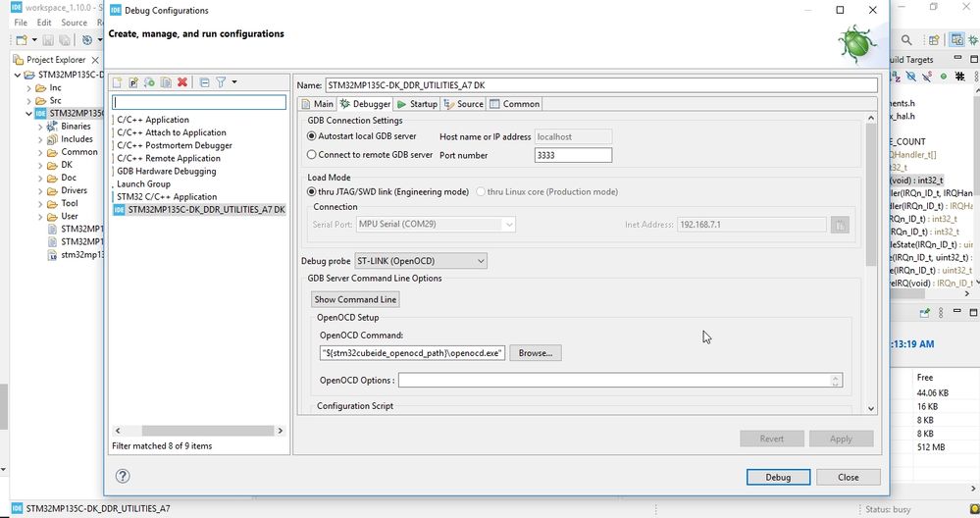
Task: Expand the Src folder in Project Explorer
Action: [28, 101]
